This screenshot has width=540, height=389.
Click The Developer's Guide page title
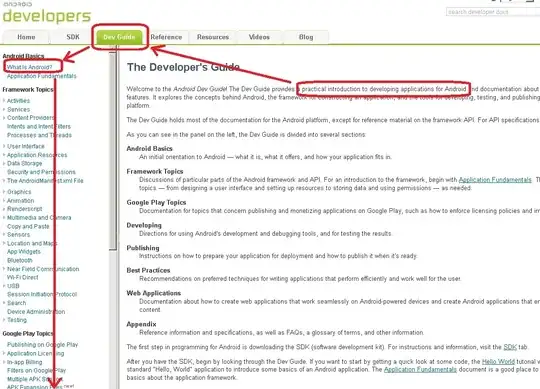pyautogui.click(x=183, y=67)
